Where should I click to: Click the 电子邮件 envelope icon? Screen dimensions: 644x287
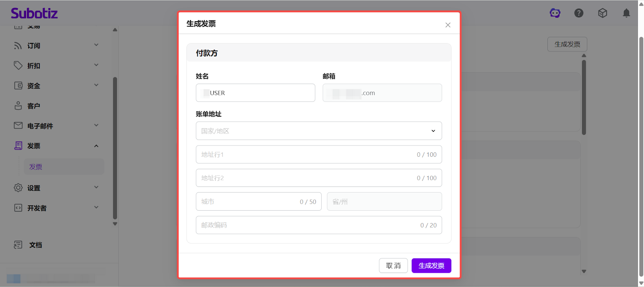point(18,125)
